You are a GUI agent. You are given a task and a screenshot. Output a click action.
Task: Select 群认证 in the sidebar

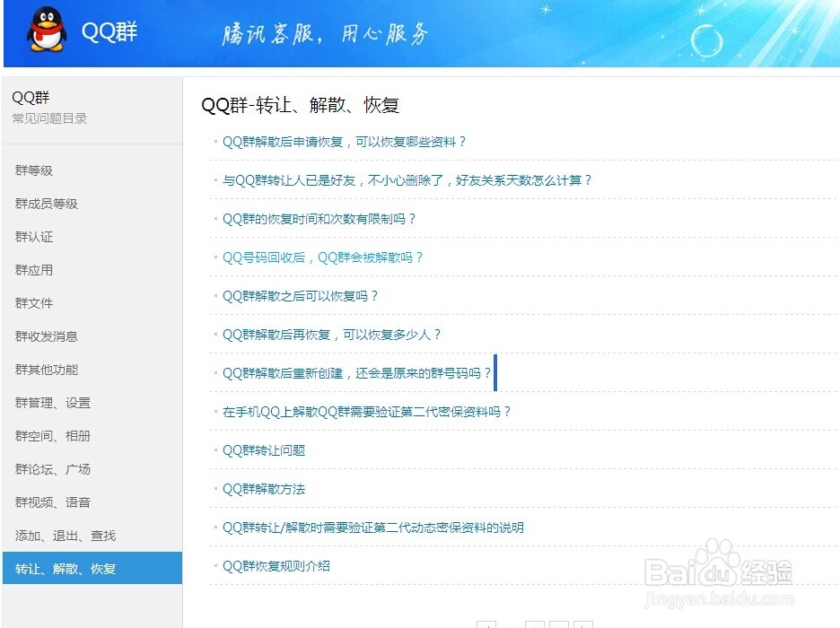point(34,237)
